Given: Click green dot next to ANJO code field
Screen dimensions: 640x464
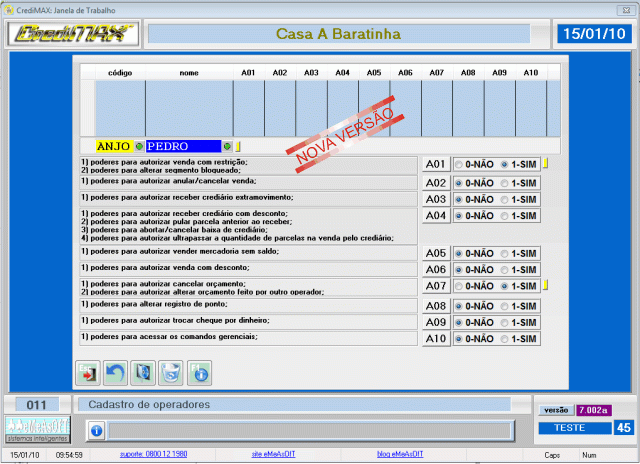Looking at the screenshot, I should [140, 146].
